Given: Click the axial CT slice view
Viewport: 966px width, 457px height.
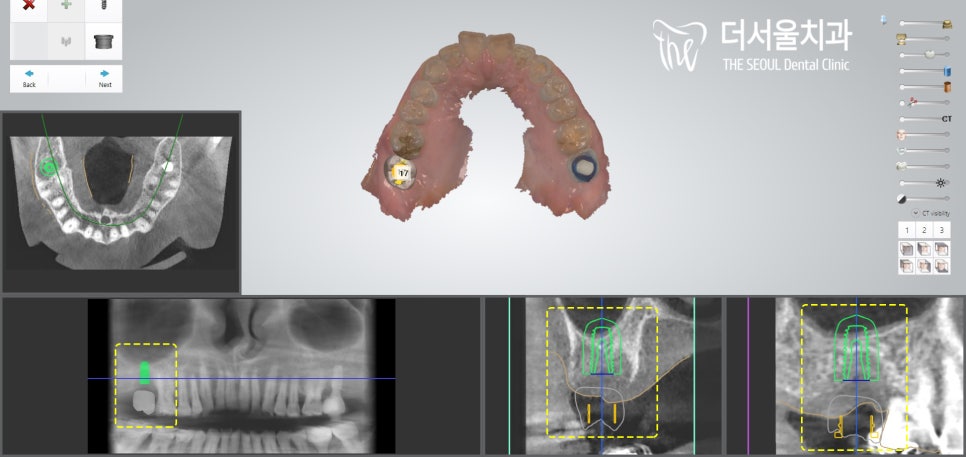Looking at the screenshot, I should coord(121,201).
